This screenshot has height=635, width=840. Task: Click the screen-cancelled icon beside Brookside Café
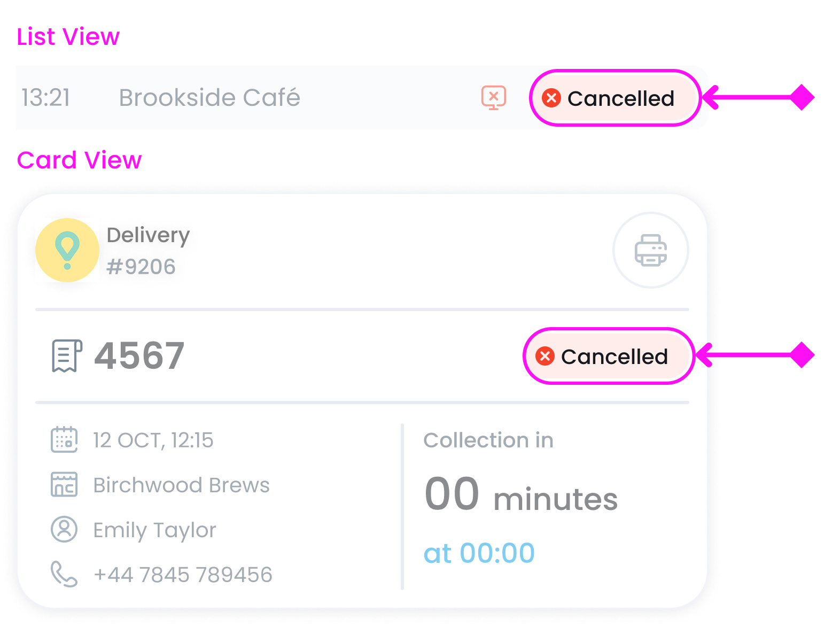[493, 97]
